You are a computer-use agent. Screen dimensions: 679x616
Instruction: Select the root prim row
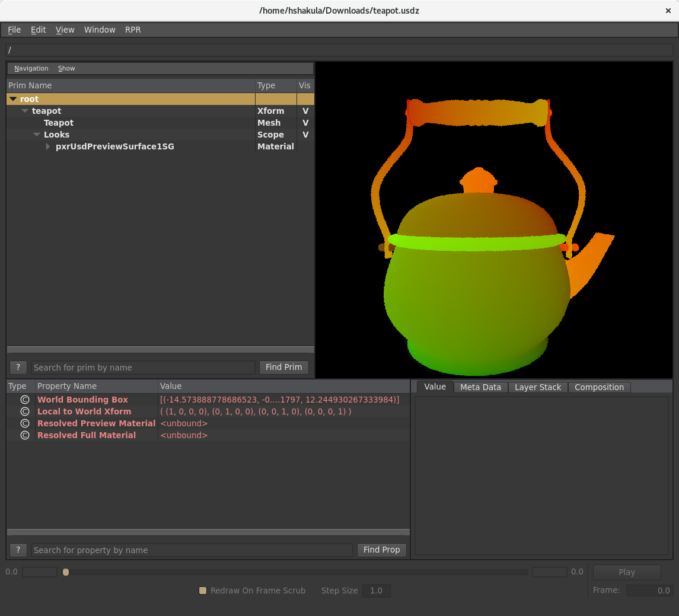[160, 99]
